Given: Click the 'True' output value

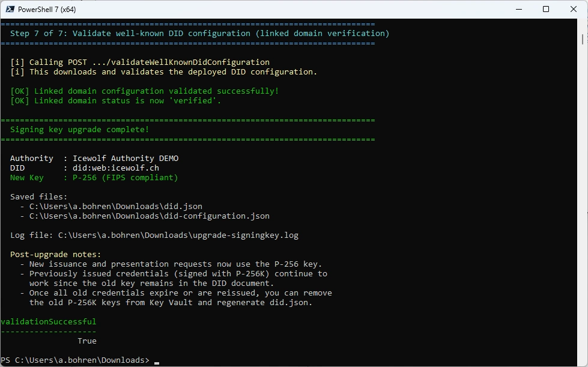Looking at the screenshot, I should pyautogui.click(x=86, y=341).
